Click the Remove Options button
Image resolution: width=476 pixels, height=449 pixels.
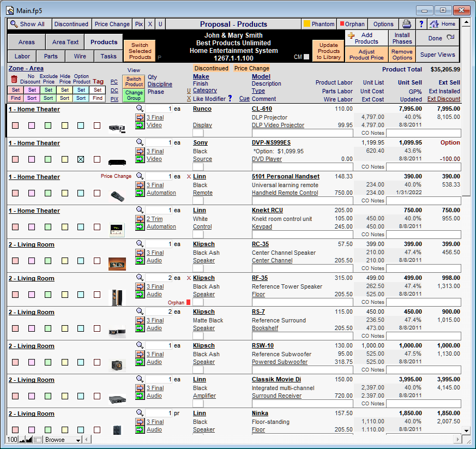(402, 55)
